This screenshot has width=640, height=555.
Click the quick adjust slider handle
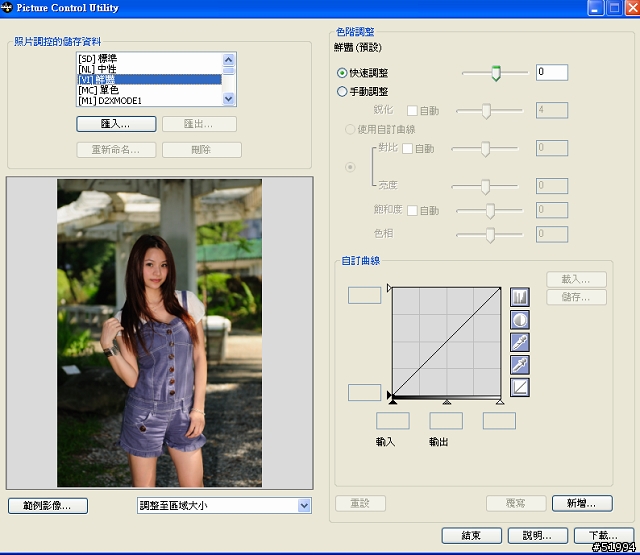click(x=496, y=73)
